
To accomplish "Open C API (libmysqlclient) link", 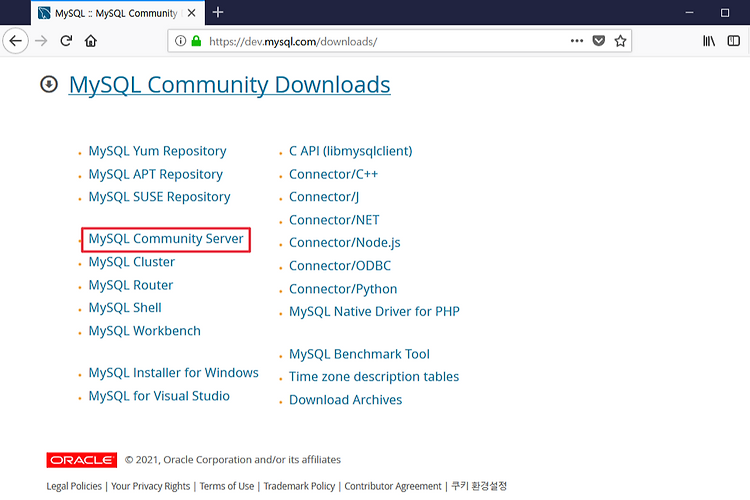I will pos(351,151).
